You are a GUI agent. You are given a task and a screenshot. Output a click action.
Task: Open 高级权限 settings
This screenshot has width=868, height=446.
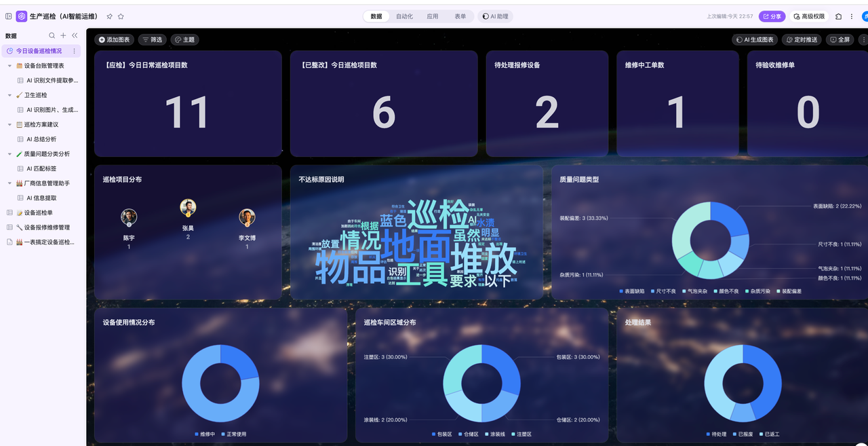[x=809, y=16]
